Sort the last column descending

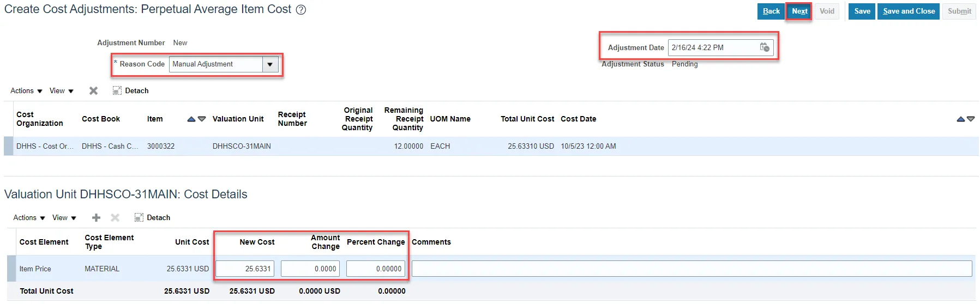coord(971,119)
